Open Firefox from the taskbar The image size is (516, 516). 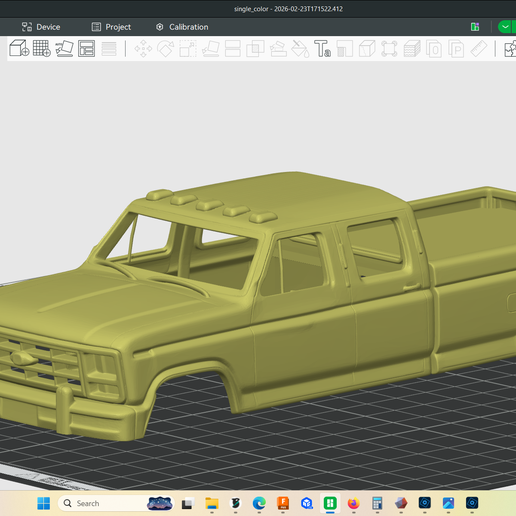[x=354, y=503]
